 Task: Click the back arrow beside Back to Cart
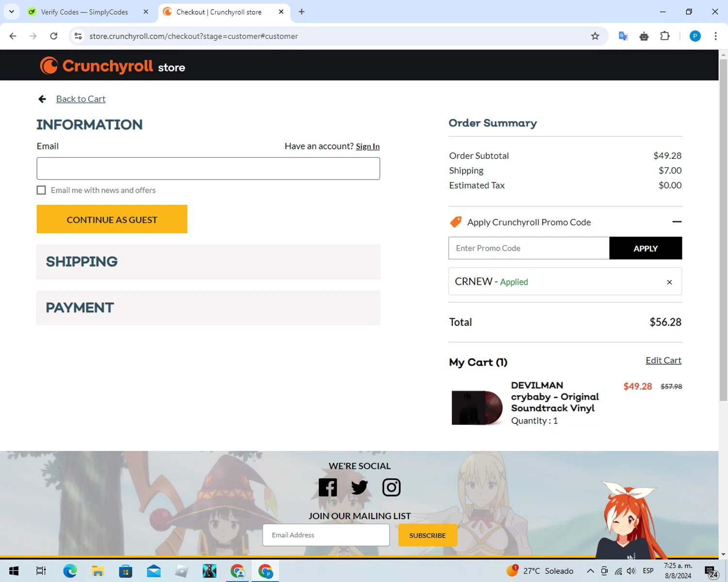tap(42, 99)
